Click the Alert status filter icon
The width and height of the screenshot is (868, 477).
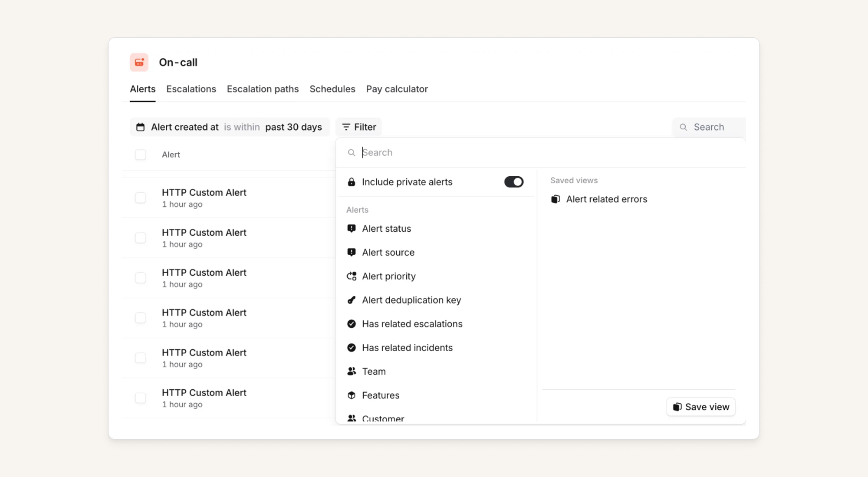point(352,229)
